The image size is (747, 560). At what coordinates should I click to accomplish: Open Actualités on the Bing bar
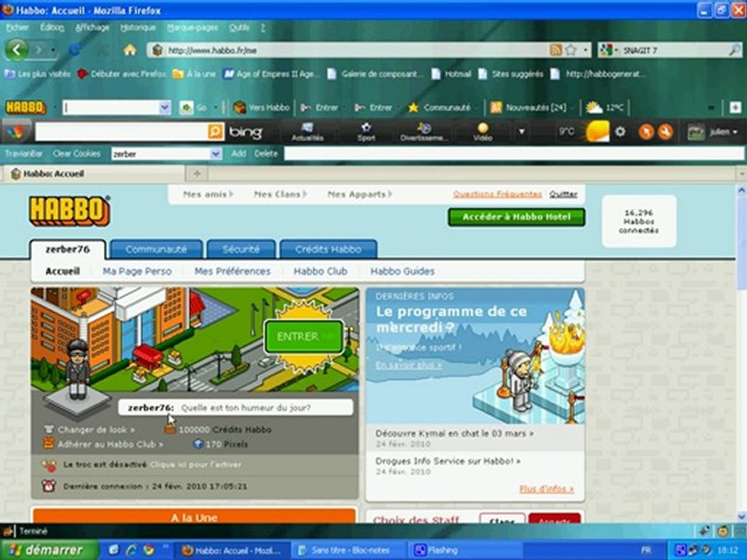coord(307,132)
